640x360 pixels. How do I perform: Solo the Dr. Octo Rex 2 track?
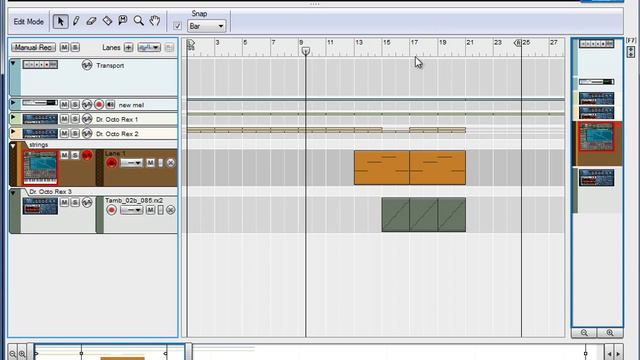point(75,133)
